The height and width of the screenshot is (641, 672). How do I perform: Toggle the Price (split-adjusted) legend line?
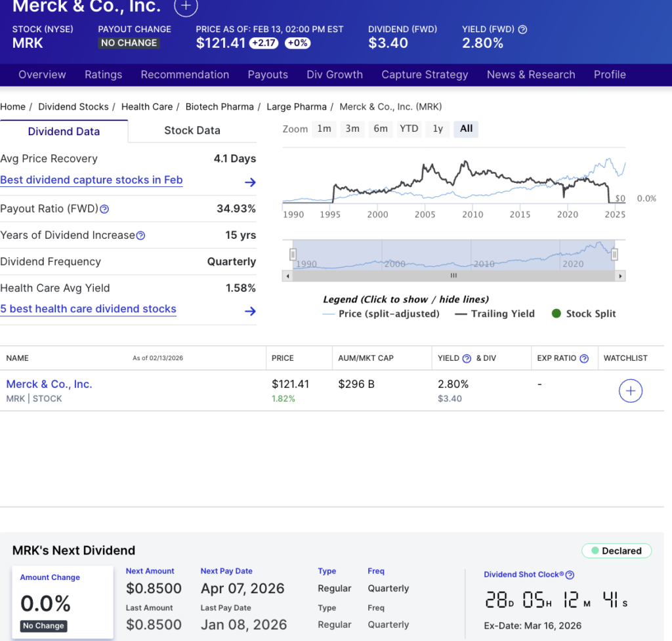[381, 314]
